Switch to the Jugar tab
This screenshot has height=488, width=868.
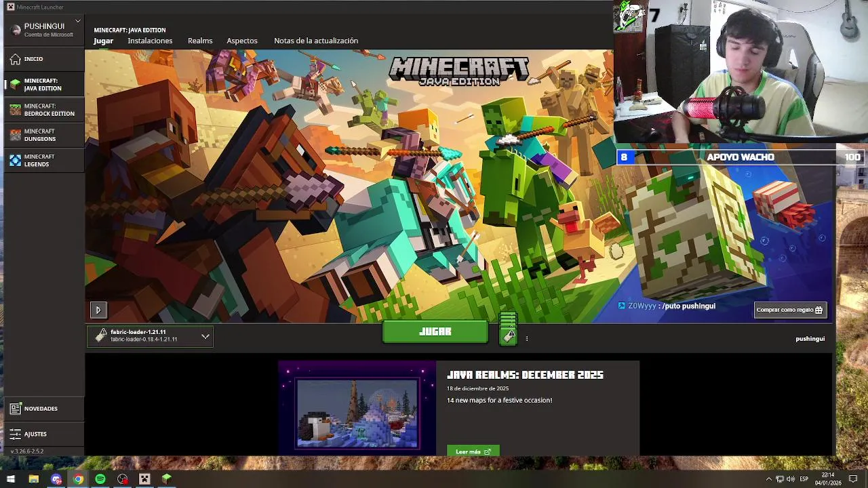pos(103,41)
